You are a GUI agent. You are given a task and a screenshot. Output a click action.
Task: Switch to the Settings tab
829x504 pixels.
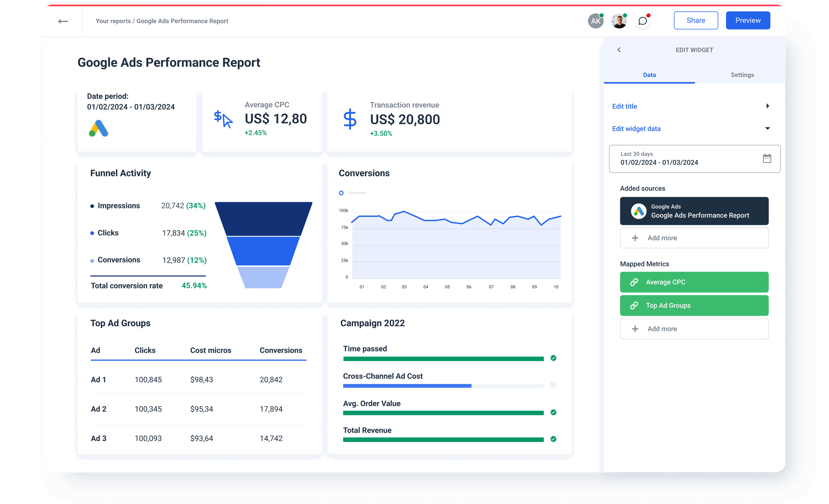point(742,75)
